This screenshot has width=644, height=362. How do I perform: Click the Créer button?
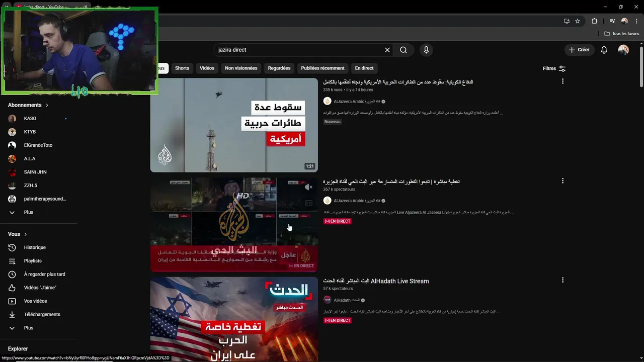coord(579,50)
